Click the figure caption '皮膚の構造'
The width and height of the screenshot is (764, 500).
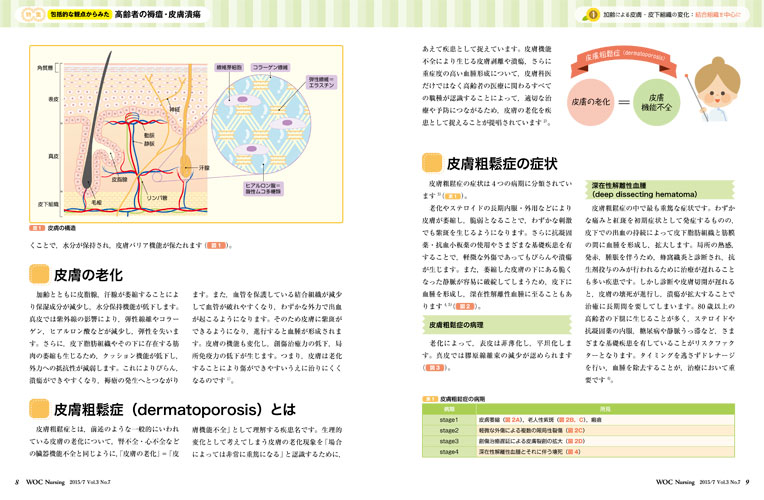click(x=62, y=228)
